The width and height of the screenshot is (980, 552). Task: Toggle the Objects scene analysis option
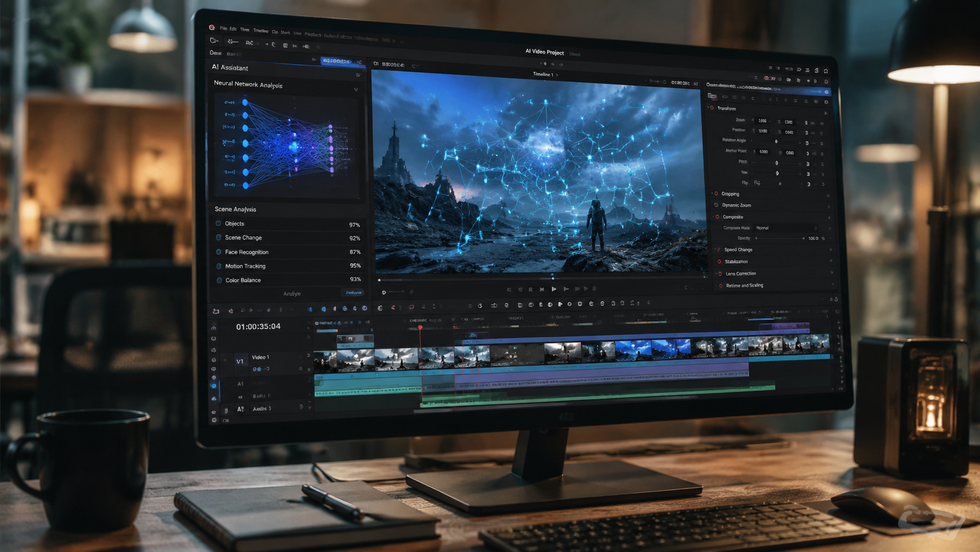click(x=219, y=223)
